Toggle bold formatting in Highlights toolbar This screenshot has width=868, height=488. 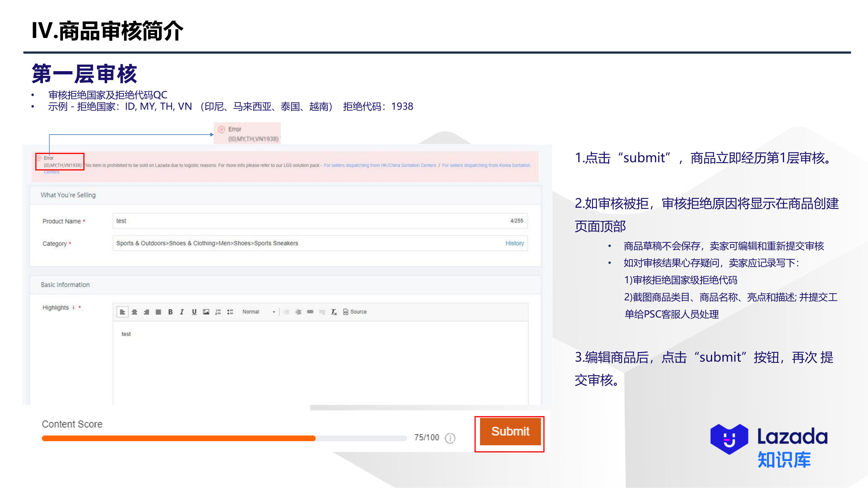[x=171, y=312]
